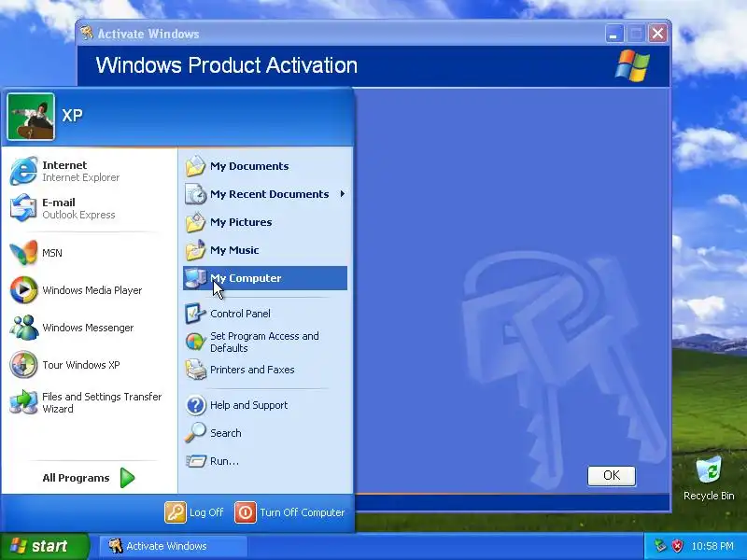Click the Start button on taskbar
The image size is (747, 560).
(45, 546)
